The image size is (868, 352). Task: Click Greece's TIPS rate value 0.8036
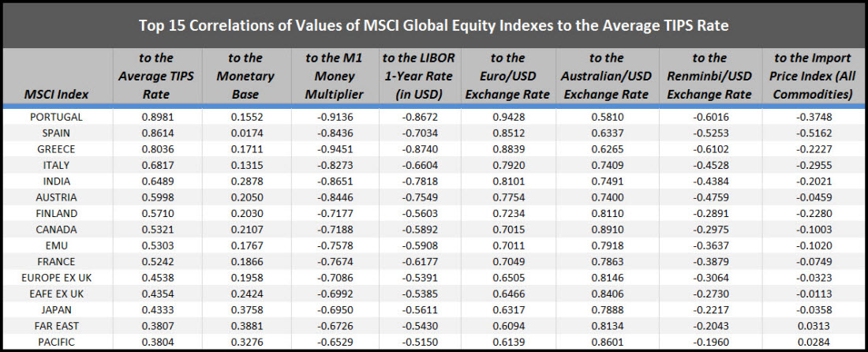click(x=157, y=149)
